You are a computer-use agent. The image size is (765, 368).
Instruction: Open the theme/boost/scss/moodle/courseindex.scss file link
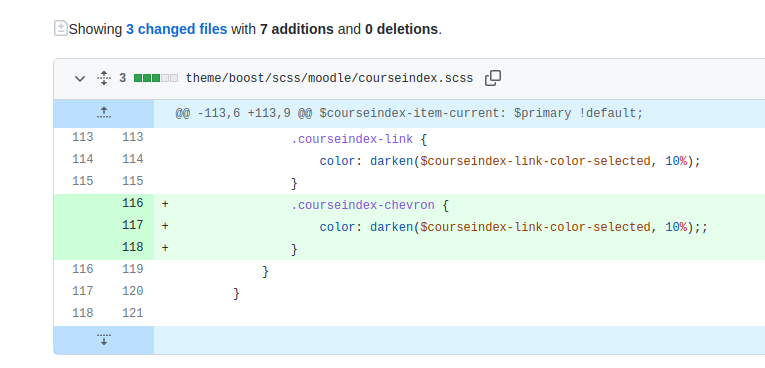click(x=329, y=78)
